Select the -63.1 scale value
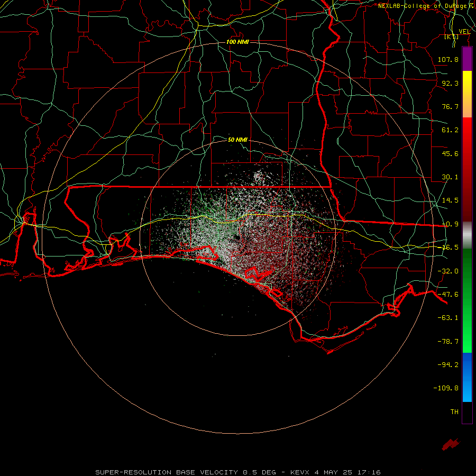The width and height of the screenshot is (476, 476). click(x=448, y=318)
